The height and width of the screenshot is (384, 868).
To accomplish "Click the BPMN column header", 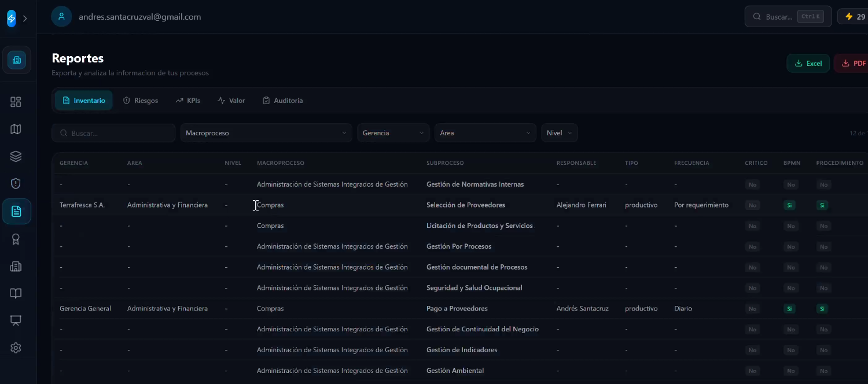I will [792, 163].
